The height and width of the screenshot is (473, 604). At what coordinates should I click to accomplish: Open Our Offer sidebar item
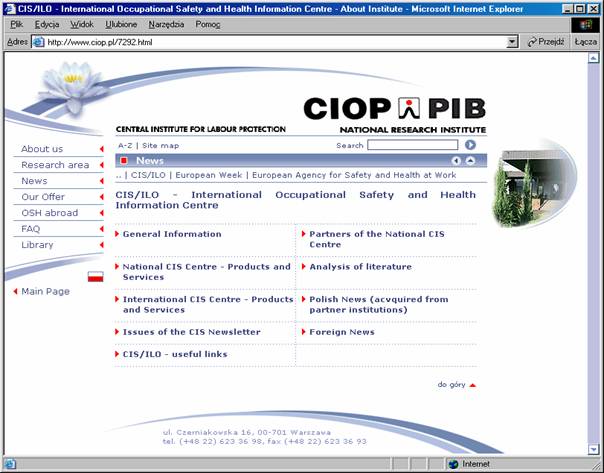click(43, 197)
